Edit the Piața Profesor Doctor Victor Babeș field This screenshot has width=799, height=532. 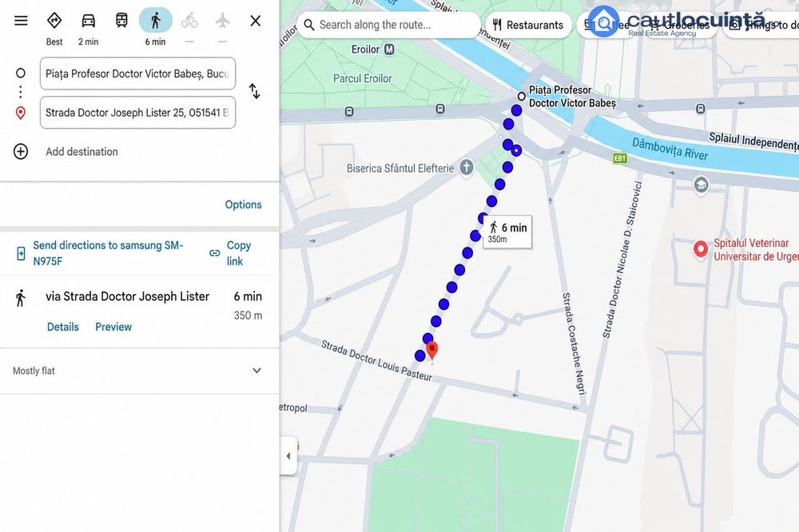coord(137,73)
